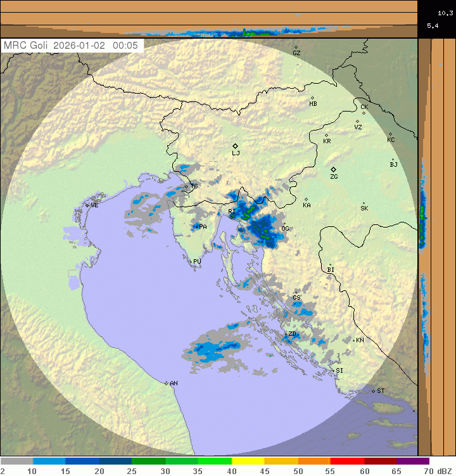Select the VE marker on the coast
Image resolution: width=456 pixels, height=476 pixels.
pyautogui.click(x=87, y=205)
